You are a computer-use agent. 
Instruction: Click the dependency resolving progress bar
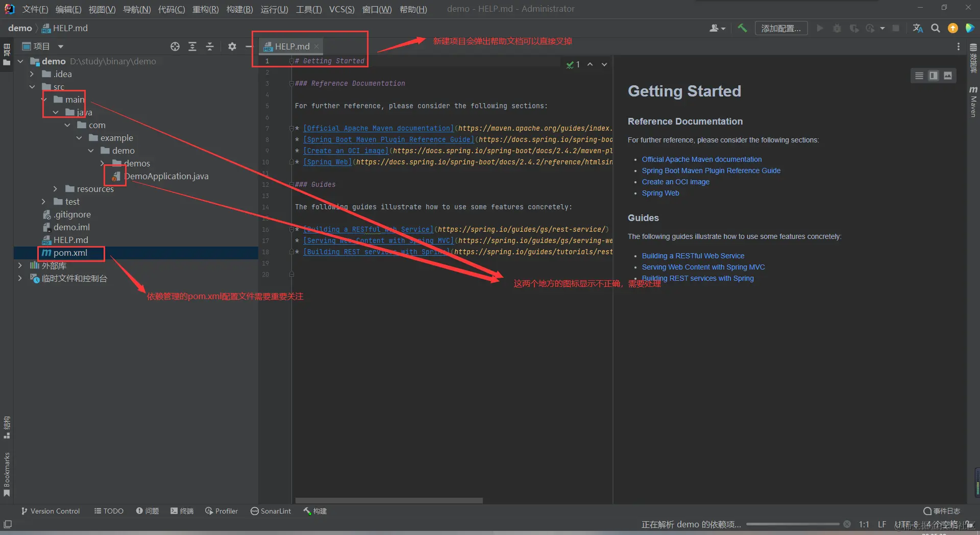[x=793, y=524]
